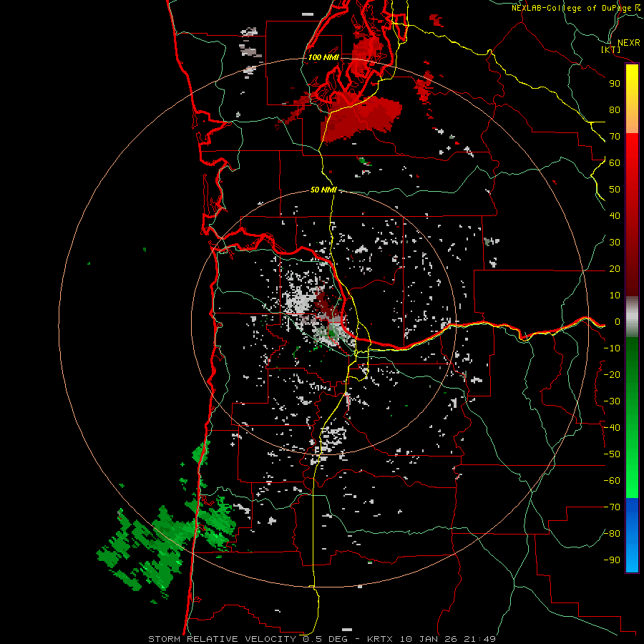Click the "NEXR" label above the scale
This screenshot has height=644, width=644.
[628, 43]
